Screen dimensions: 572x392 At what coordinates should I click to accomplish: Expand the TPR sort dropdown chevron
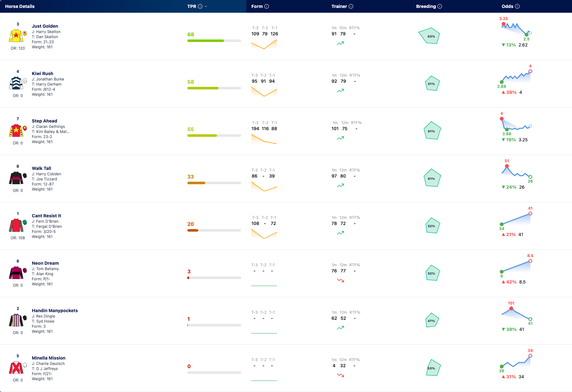206,6
